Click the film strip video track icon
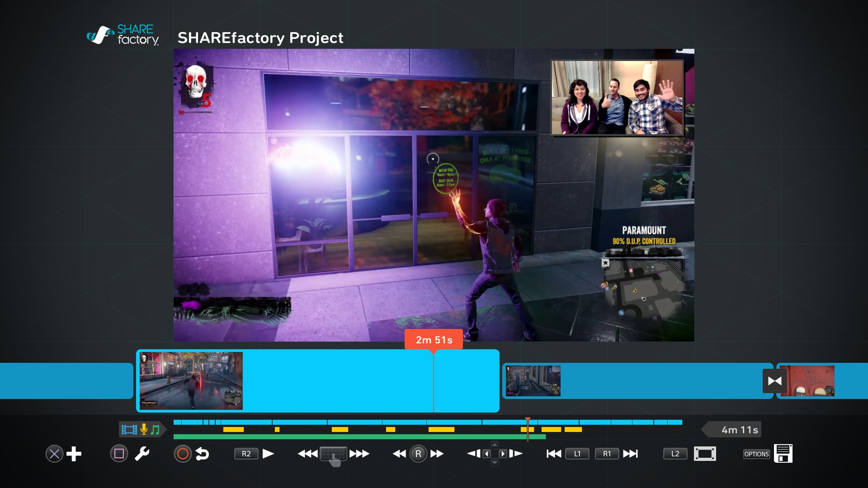This screenshot has width=868, height=488. (x=129, y=429)
